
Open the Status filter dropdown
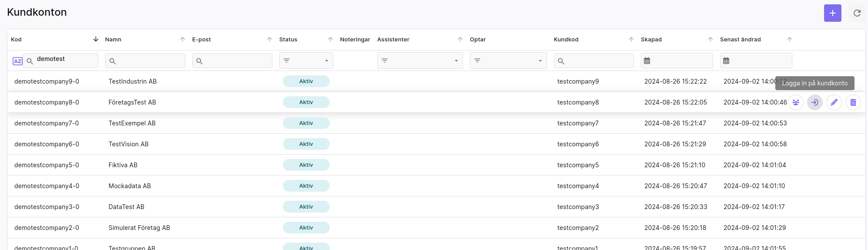point(306,61)
